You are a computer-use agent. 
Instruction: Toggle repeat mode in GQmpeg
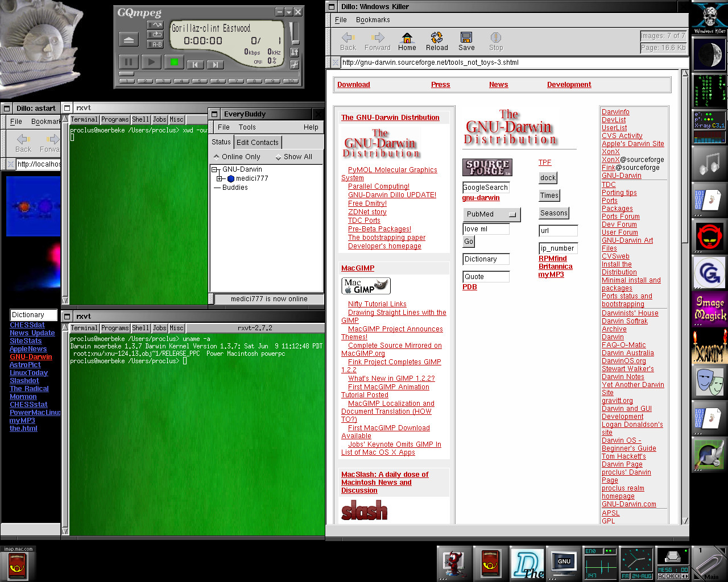[x=155, y=35]
